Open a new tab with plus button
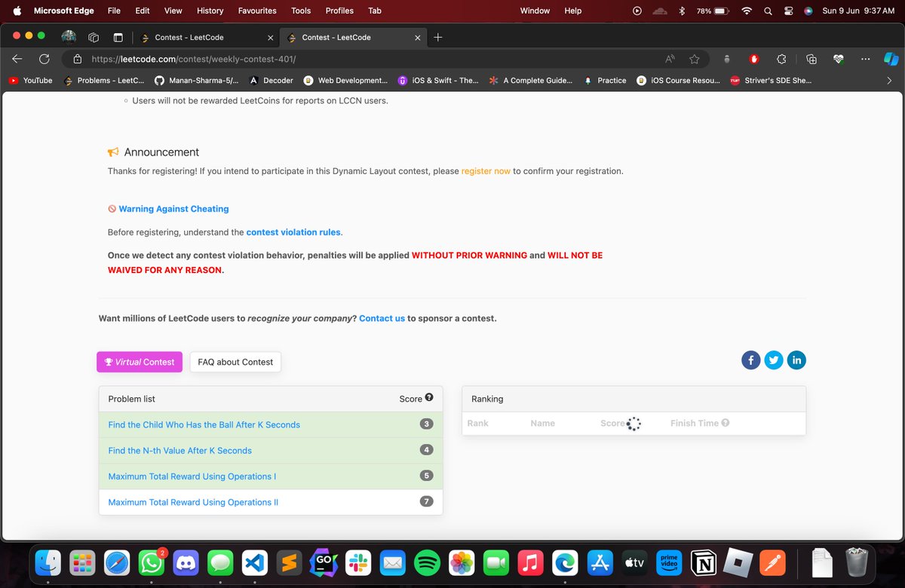Viewport: 905px width, 588px height. coord(438,37)
